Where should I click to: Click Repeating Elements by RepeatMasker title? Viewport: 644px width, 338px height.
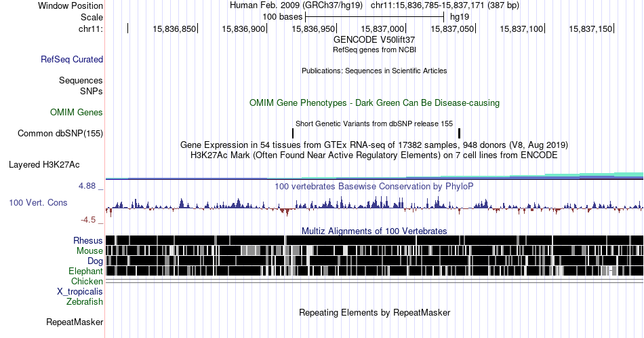(375, 312)
